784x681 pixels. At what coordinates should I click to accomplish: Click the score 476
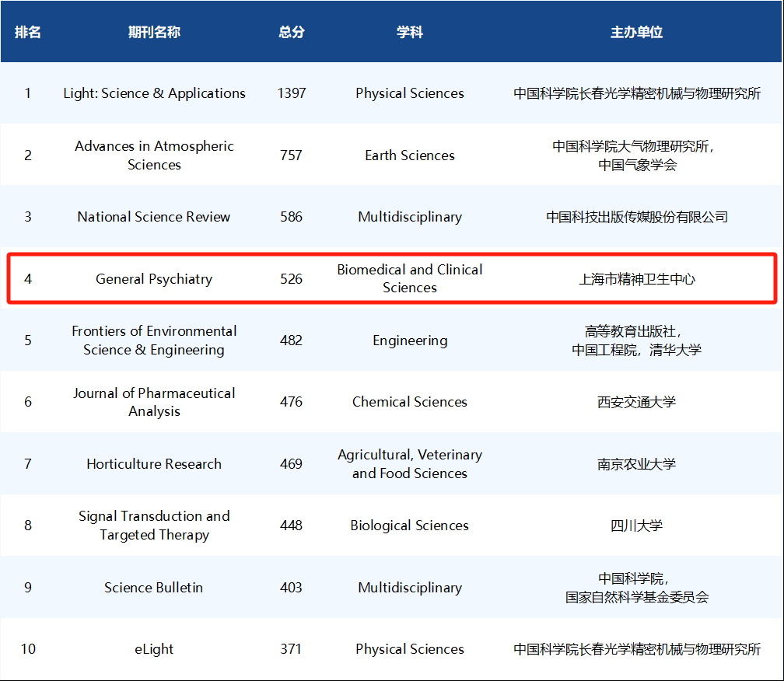tap(291, 402)
